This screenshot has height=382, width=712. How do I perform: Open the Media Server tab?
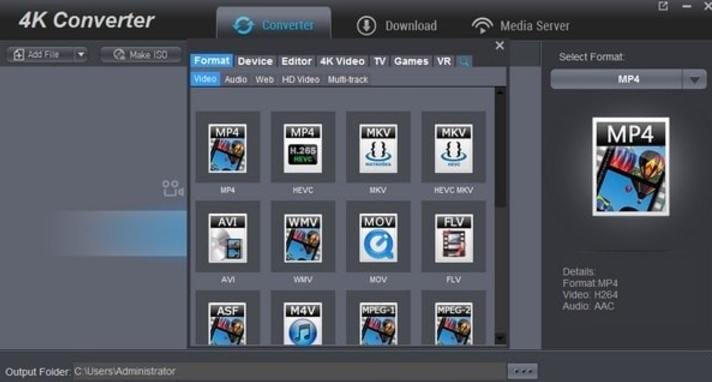[x=520, y=26]
